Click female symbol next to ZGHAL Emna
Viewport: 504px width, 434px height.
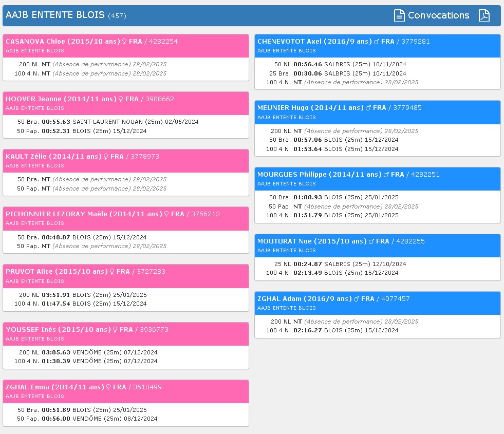[x=108, y=387]
